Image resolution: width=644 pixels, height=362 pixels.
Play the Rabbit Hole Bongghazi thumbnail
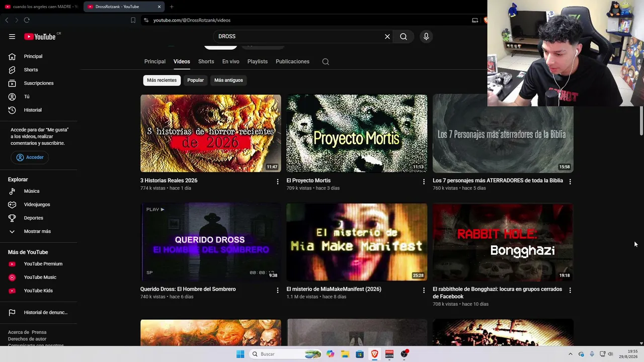[503, 242]
